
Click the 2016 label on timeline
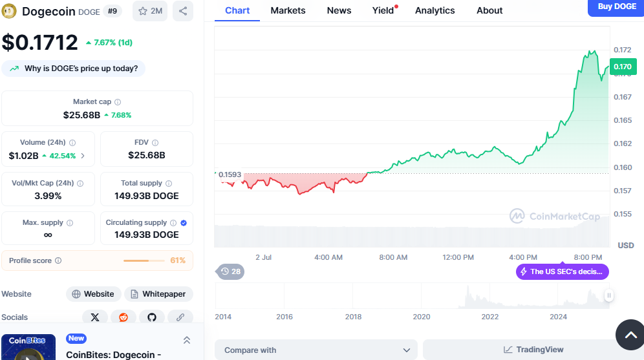(284, 317)
